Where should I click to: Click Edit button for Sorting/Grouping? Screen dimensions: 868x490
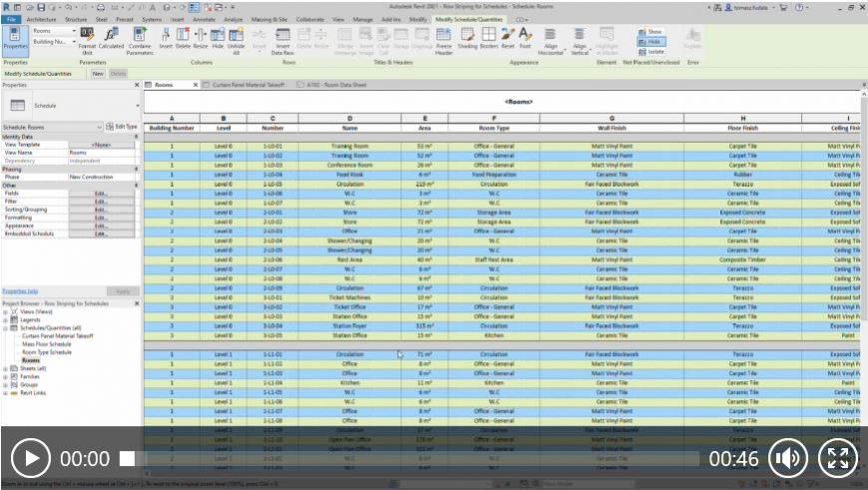coord(101,210)
